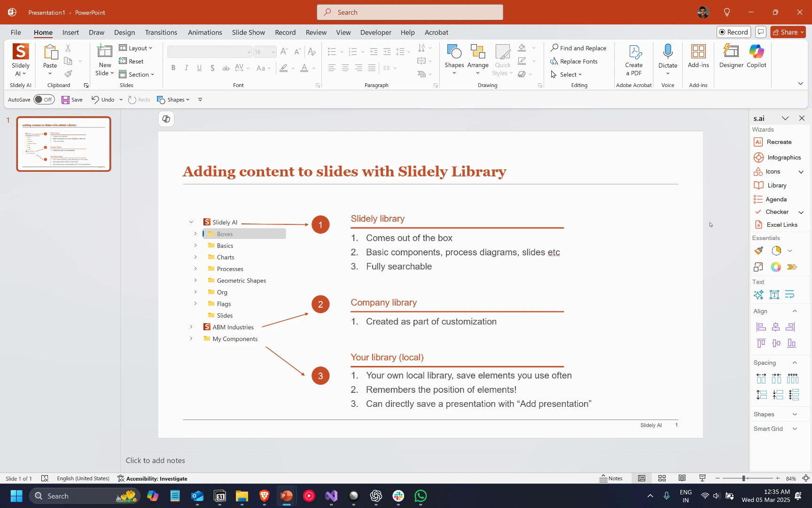Insert a New Slide
The height and width of the screenshot is (508, 812).
point(105,60)
